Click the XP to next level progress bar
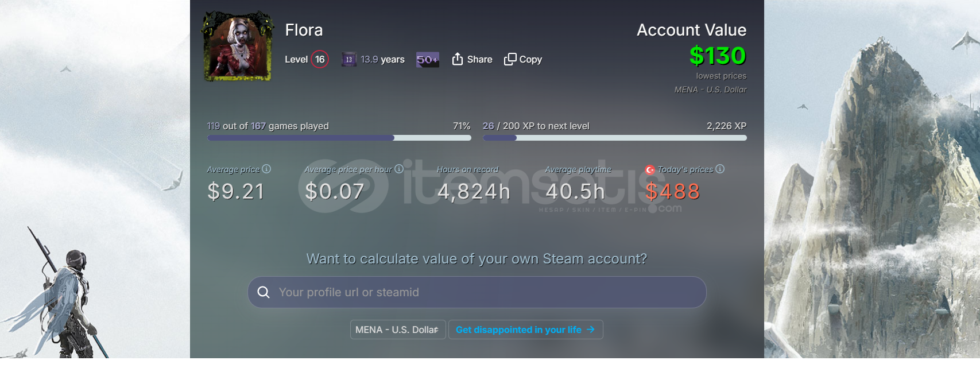The image size is (980, 372). pos(615,138)
